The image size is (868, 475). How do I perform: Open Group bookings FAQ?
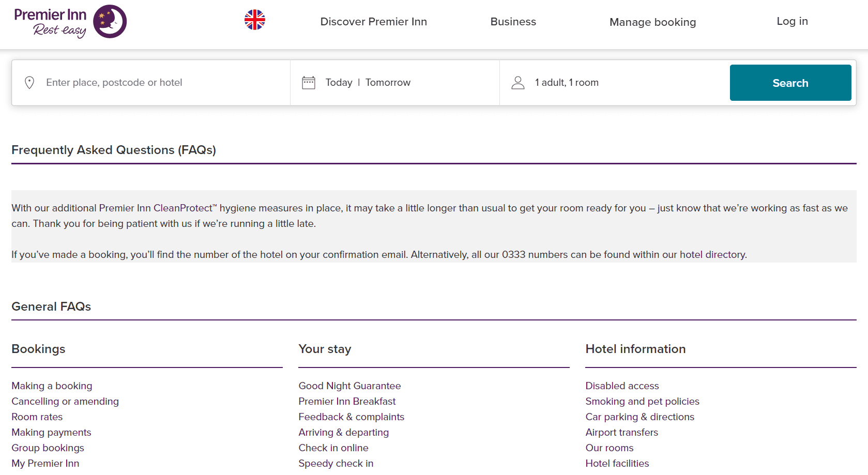pos(48,448)
